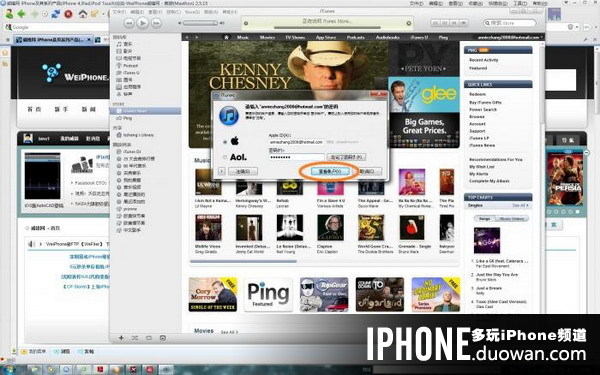Click Big Games, Great Prices banner
The image size is (600, 375).
424,130
